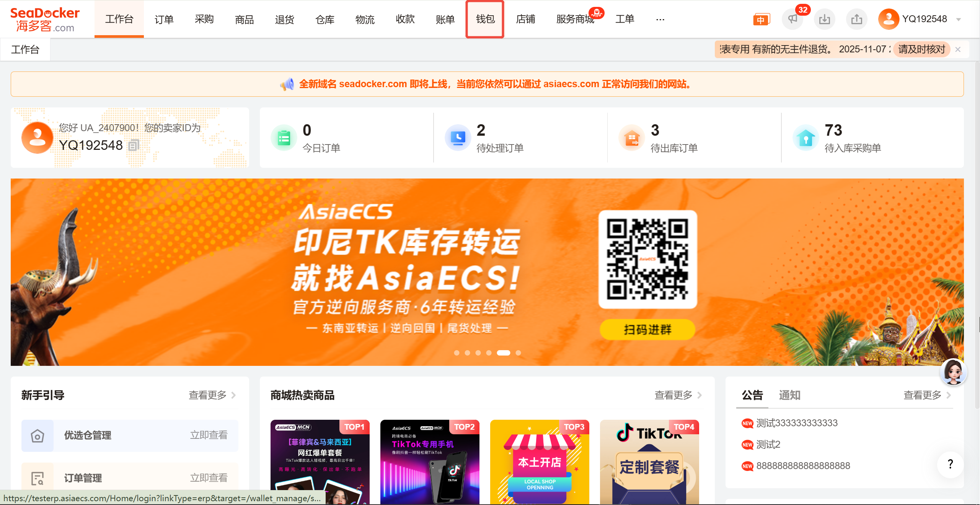
Task: Copy seller ID YQ192548 icon
Action: pyautogui.click(x=133, y=146)
